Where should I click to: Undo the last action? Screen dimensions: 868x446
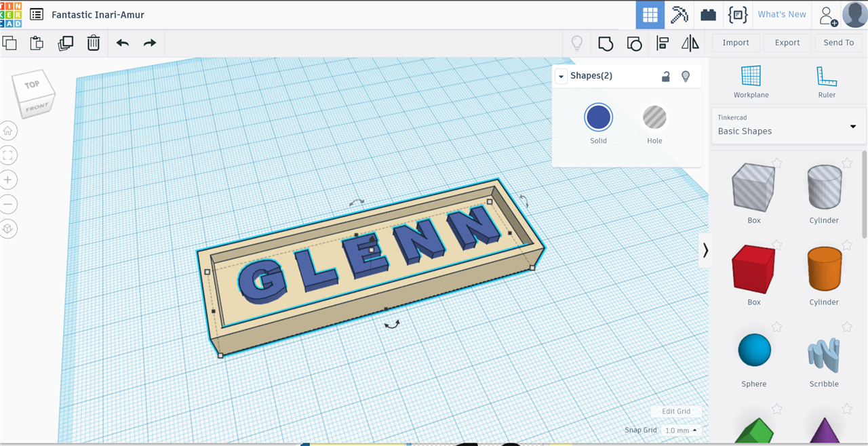point(122,43)
